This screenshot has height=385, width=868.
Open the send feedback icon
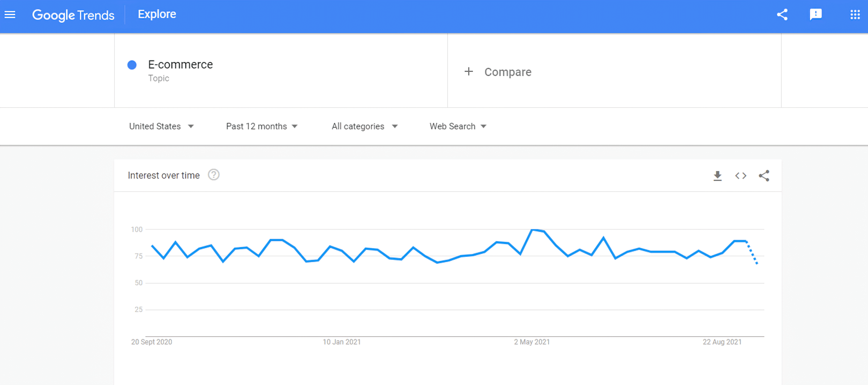tap(815, 14)
